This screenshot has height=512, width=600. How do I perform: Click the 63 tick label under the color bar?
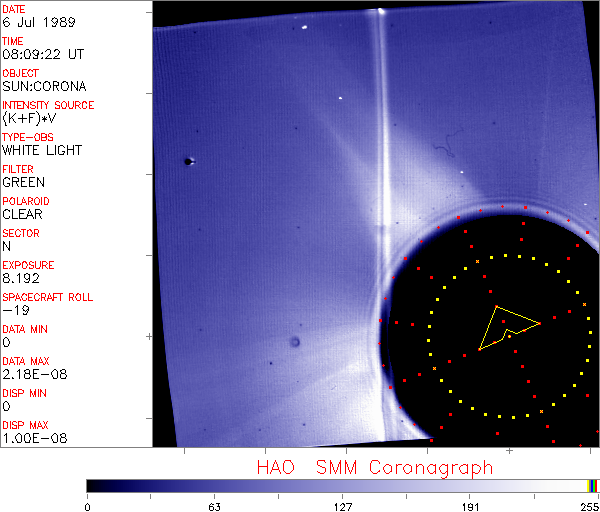pos(213,505)
